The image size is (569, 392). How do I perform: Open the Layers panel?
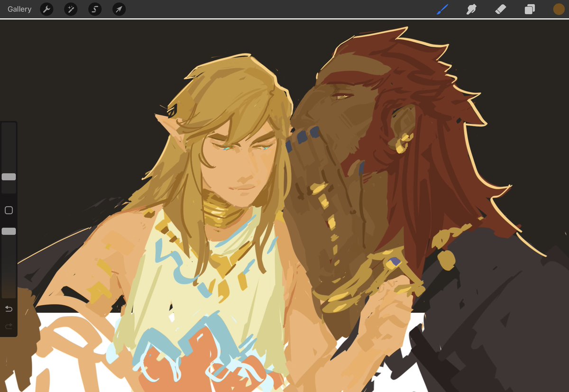(530, 9)
